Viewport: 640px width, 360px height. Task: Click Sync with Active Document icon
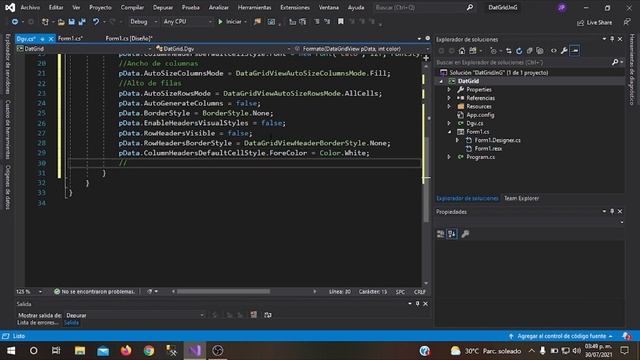[509, 51]
